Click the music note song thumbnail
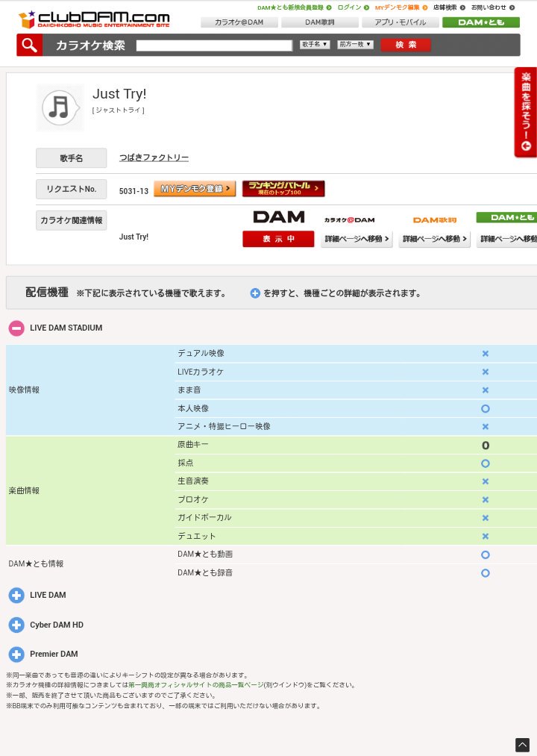The height and width of the screenshot is (756, 537). [60, 107]
